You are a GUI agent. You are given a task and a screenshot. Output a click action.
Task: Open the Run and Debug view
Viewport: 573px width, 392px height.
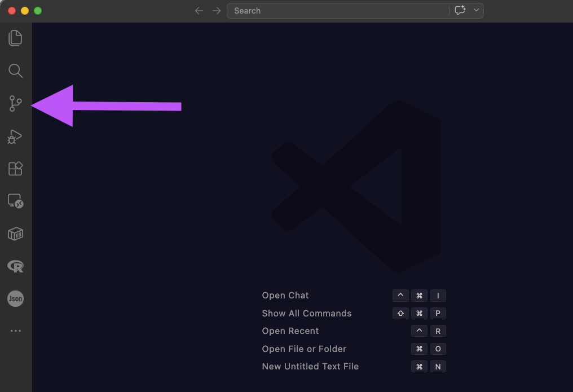pos(15,136)
